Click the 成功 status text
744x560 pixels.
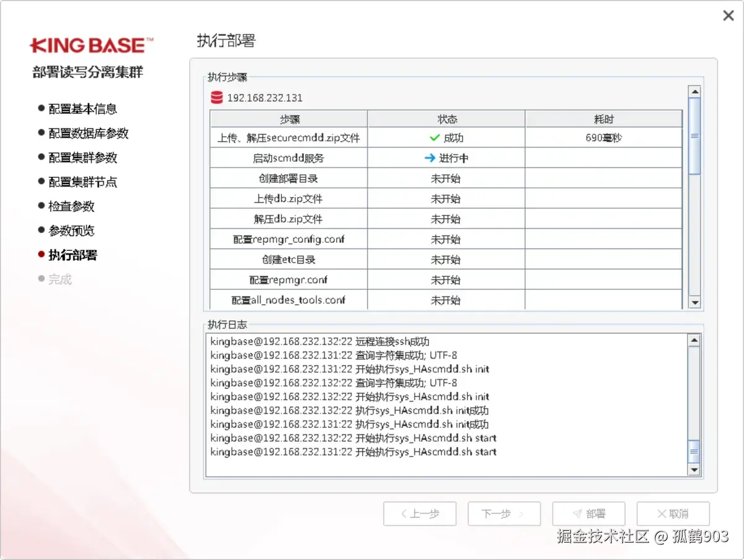point(453,138)
